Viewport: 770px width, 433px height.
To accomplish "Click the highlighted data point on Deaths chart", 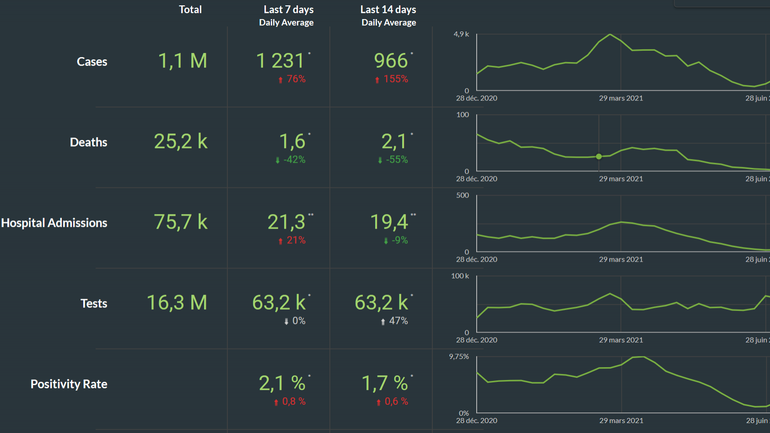I will coord(599,157).
